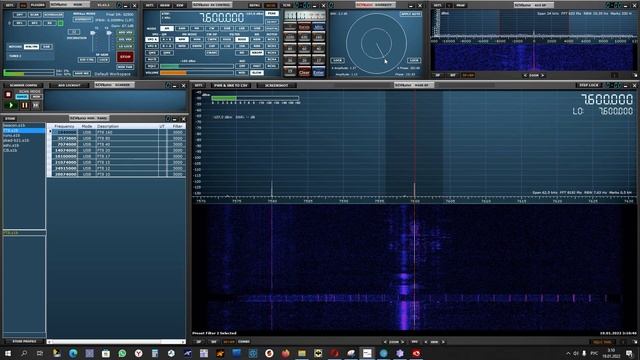
Task: Open MEM PAN from Main panel
Action: pyautogui.click(x=125, y=67)
